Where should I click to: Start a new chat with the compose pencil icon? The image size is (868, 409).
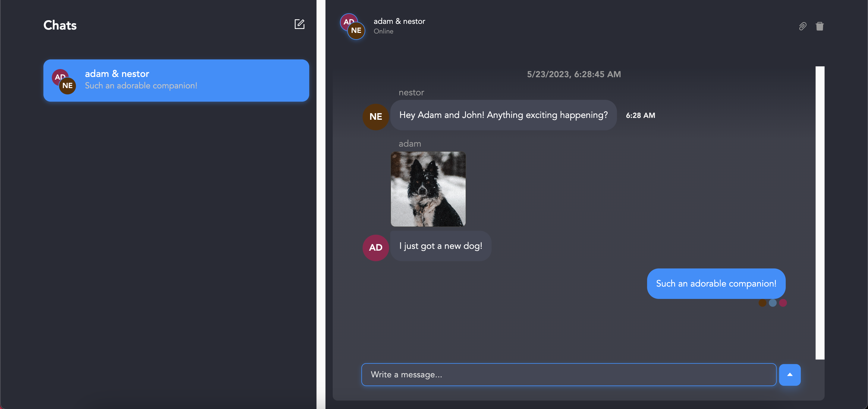tap(299, 24)
